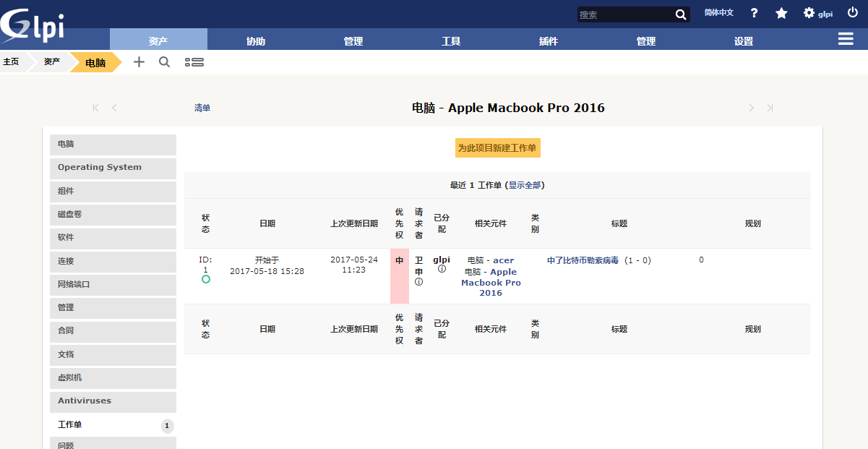Select the 连接 side tab
This screenshot has width=868, height=449.
pyautogui.click(x=113, y=261)
